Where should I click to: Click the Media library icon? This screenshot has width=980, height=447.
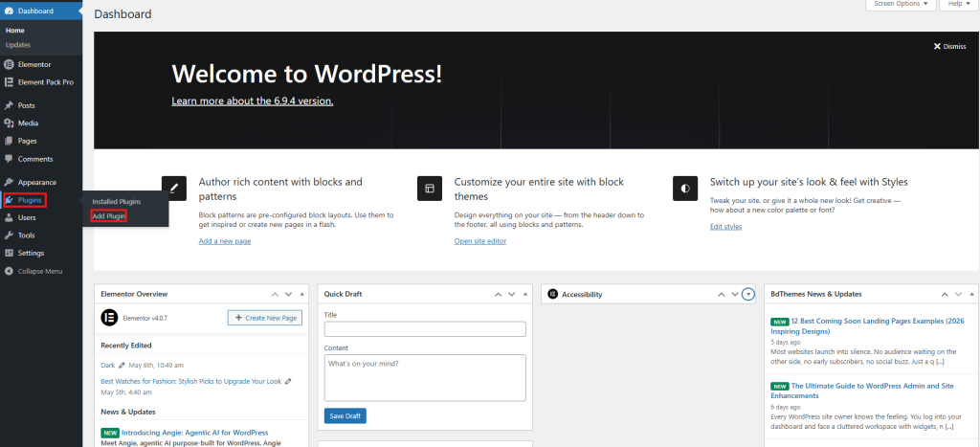tap(9, 123)
